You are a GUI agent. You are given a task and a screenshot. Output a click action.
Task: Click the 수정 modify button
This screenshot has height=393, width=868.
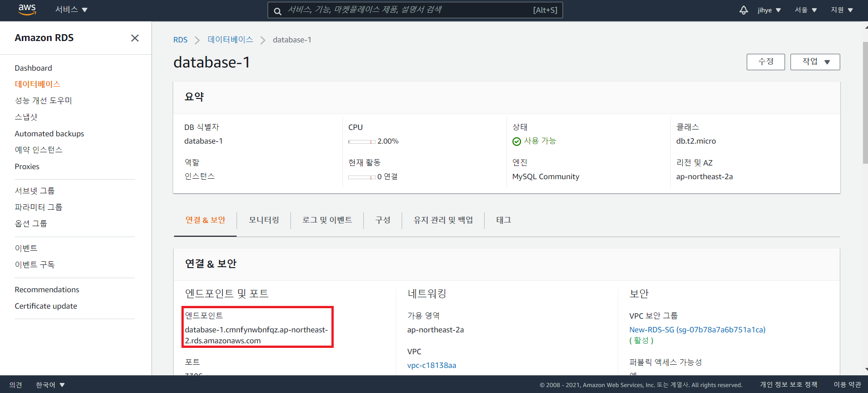[x=765, y=62]
